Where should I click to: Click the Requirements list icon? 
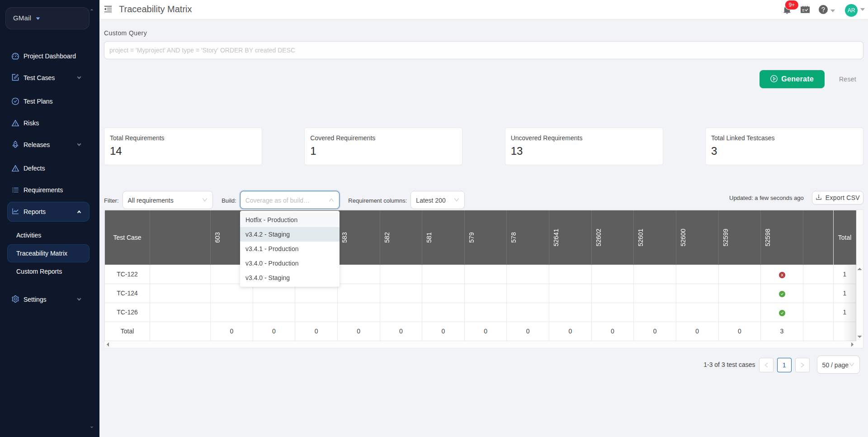pyautogui.click(x=15, y=190)
